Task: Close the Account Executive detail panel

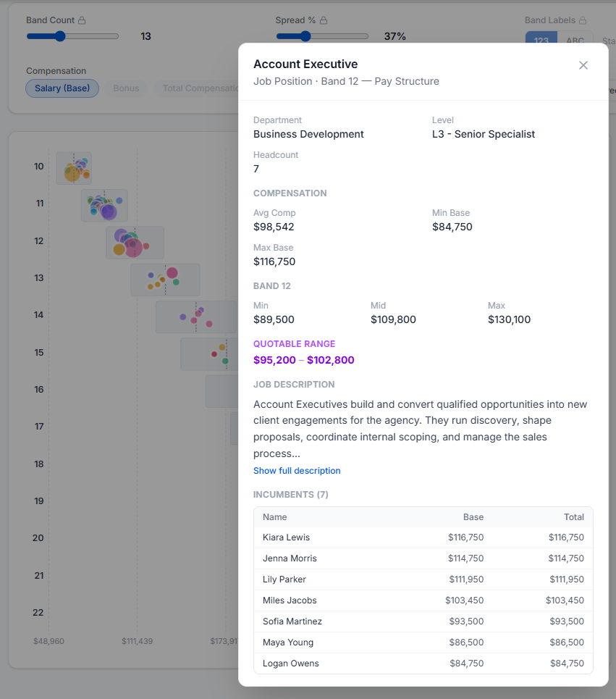Action: [583, 65]
